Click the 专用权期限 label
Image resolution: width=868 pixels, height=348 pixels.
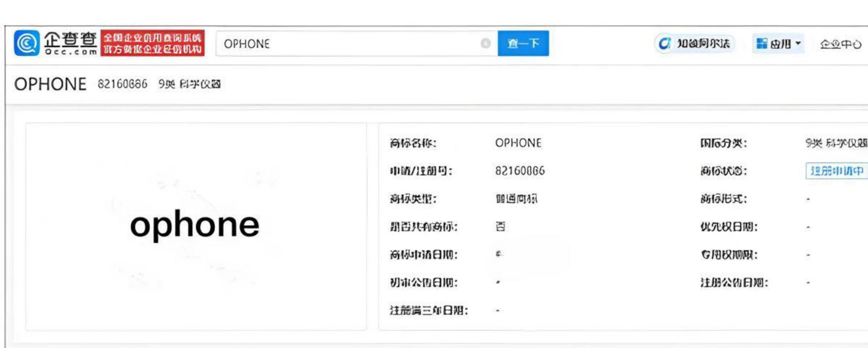pyautogui.click(x=729, y=255)
